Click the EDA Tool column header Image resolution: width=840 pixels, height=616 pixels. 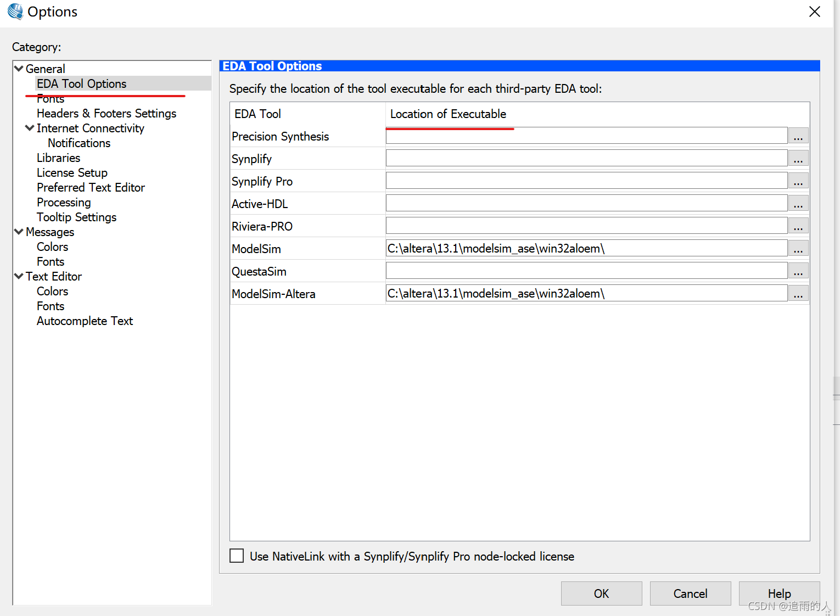[257, 114]
